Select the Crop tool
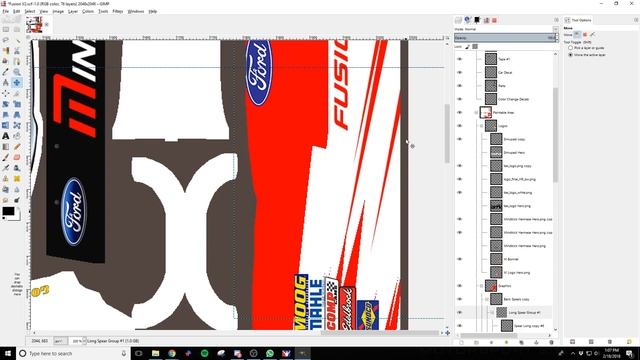Image resolution: width=640 pixels, height=360 pixels. tap(17, 93)
